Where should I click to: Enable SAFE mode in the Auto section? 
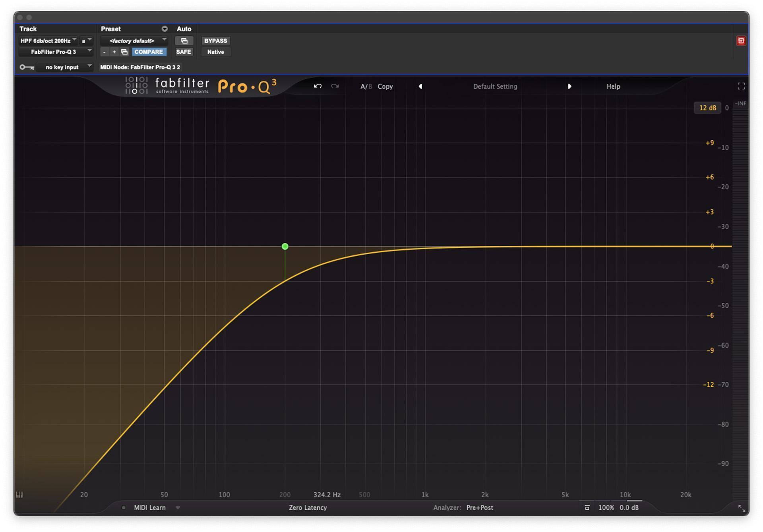pyautogui.click(x=184, y=52)
